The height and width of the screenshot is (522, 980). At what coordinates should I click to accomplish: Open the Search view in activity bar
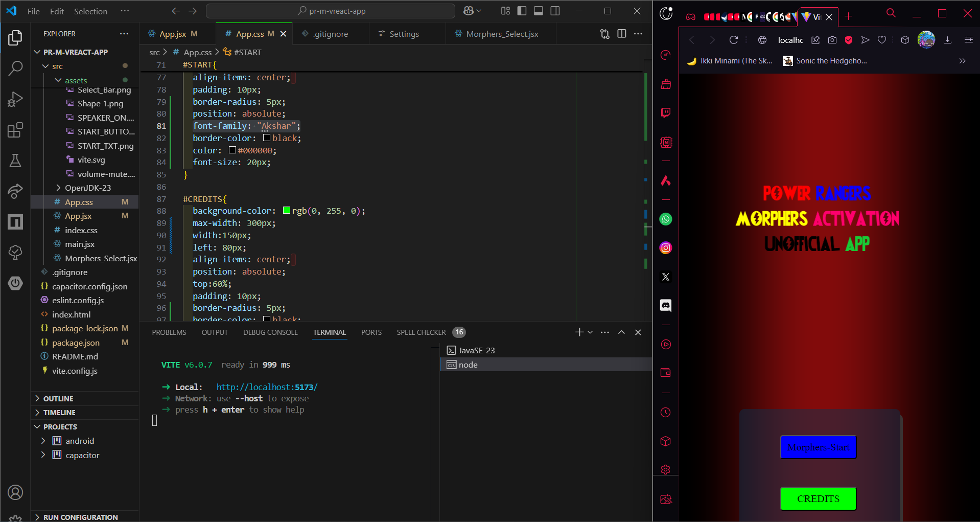tap(15, 68)
